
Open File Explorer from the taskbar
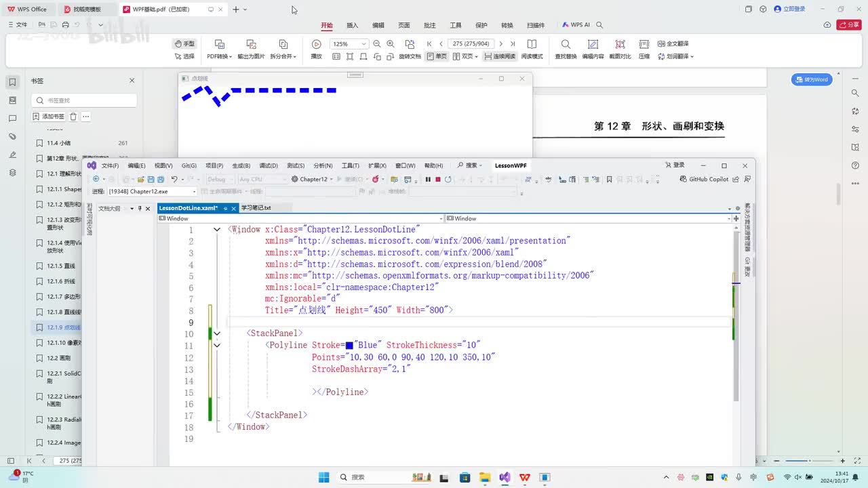point(484,477)
